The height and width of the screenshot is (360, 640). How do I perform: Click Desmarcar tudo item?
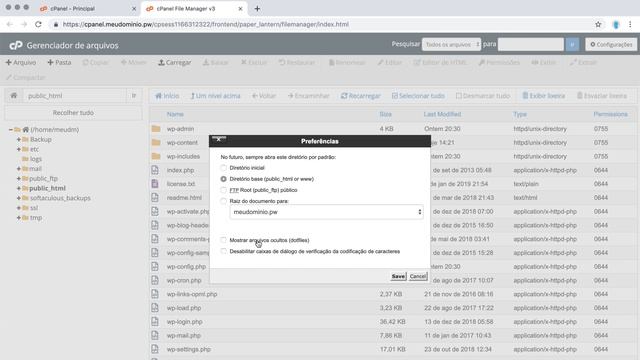[483, 96]
